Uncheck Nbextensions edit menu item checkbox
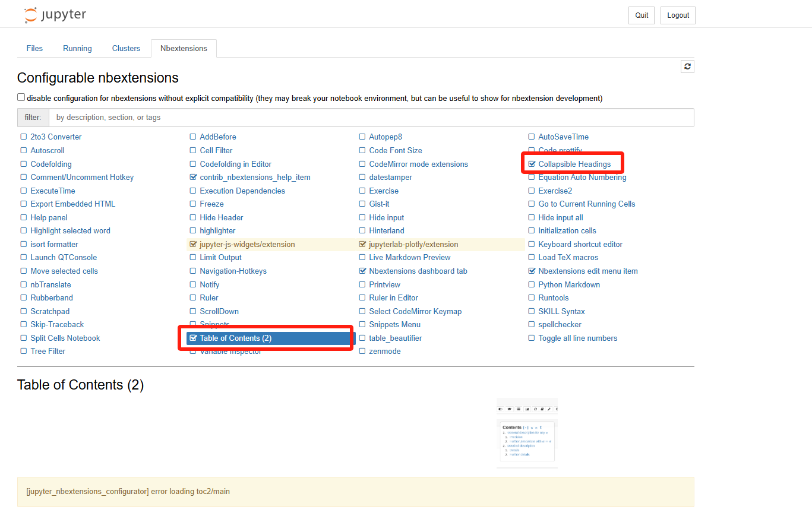This screenshot has height=516, width=812. pyautogui.click(x=532, y=271)
